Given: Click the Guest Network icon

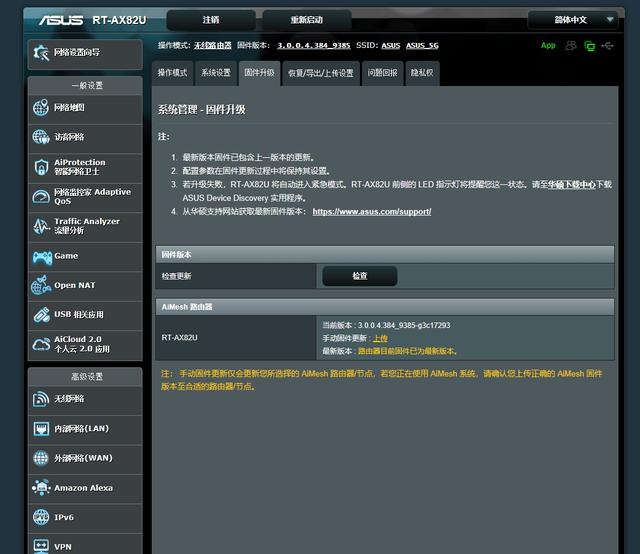Looking at the screenshot, I should pyautogui.click(x=41, y=137).
